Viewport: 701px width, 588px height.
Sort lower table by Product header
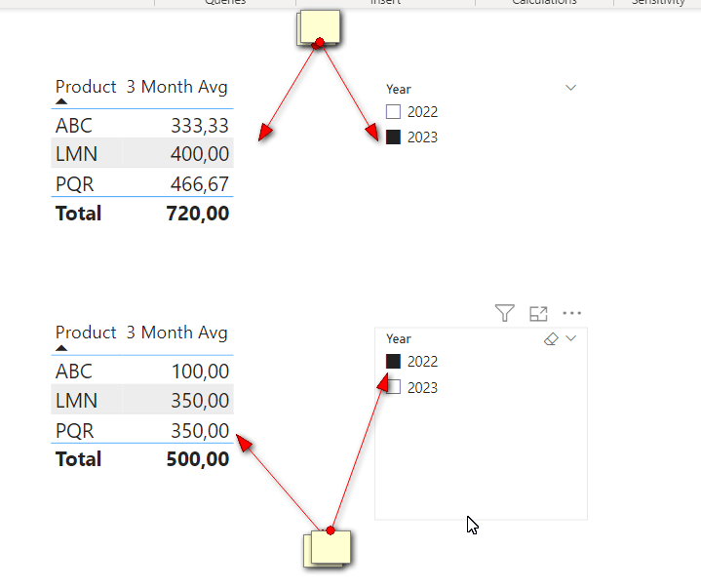click(86, 333)
